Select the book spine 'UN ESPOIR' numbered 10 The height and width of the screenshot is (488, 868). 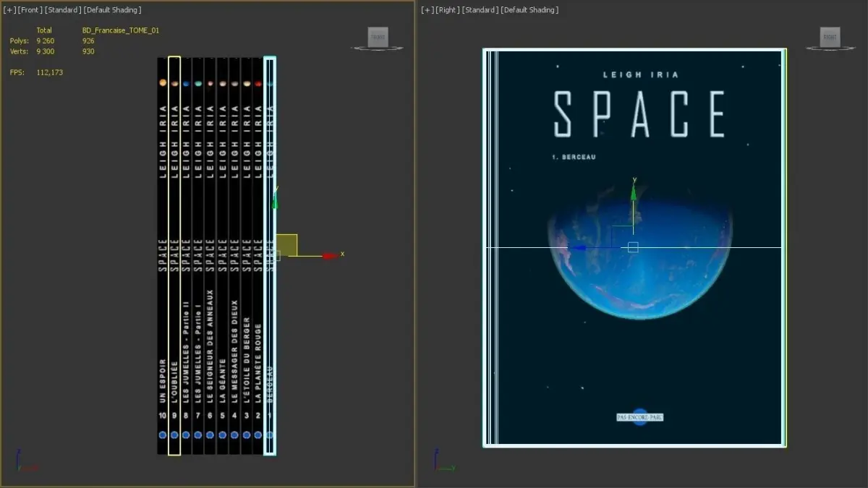click(163, 256)
